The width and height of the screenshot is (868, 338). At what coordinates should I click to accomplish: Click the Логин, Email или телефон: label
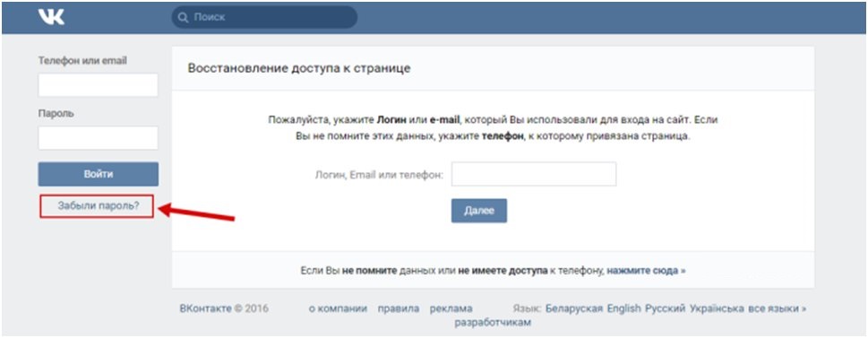click(x=379, y=175)
